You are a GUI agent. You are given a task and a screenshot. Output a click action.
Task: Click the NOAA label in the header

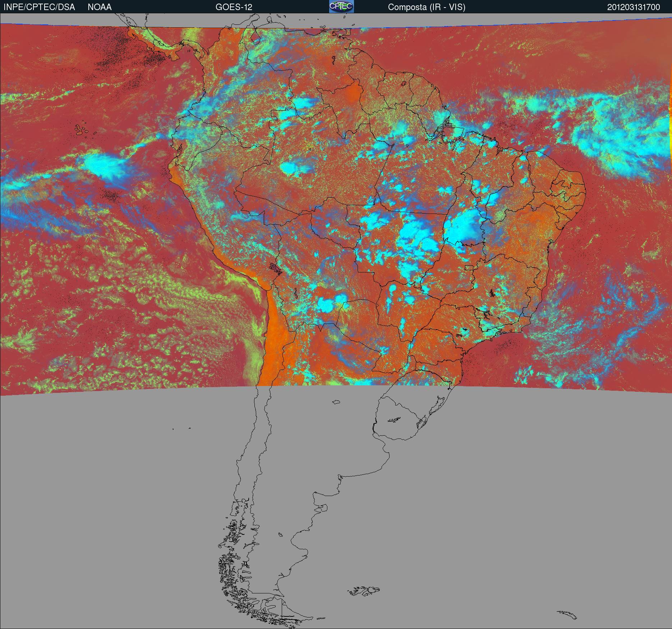[100, 7]
